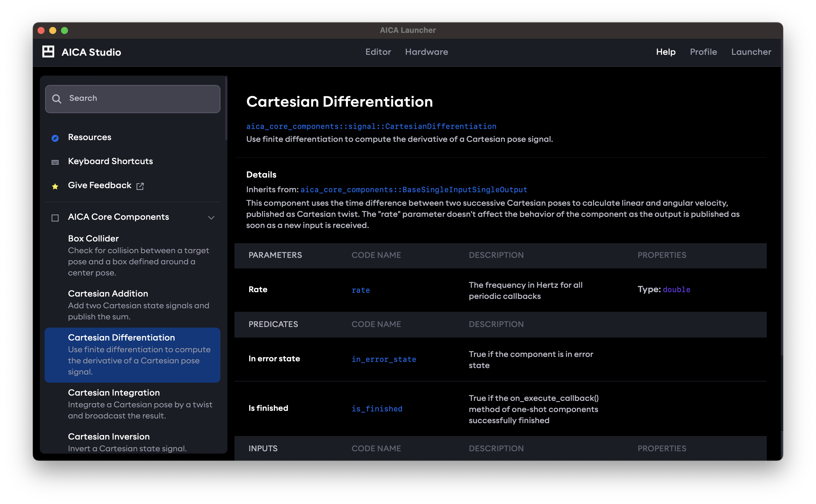Open the Hardware tab

[427, 52]
